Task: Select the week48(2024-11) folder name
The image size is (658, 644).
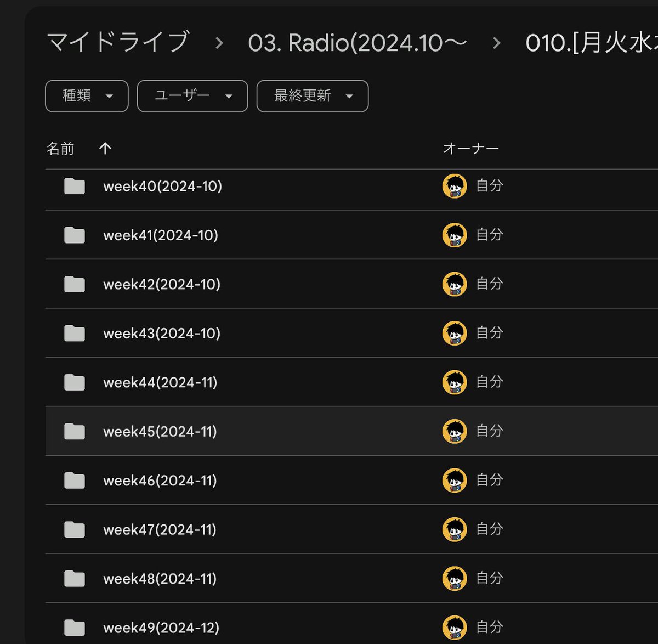Action: click(x=160, y=579)
